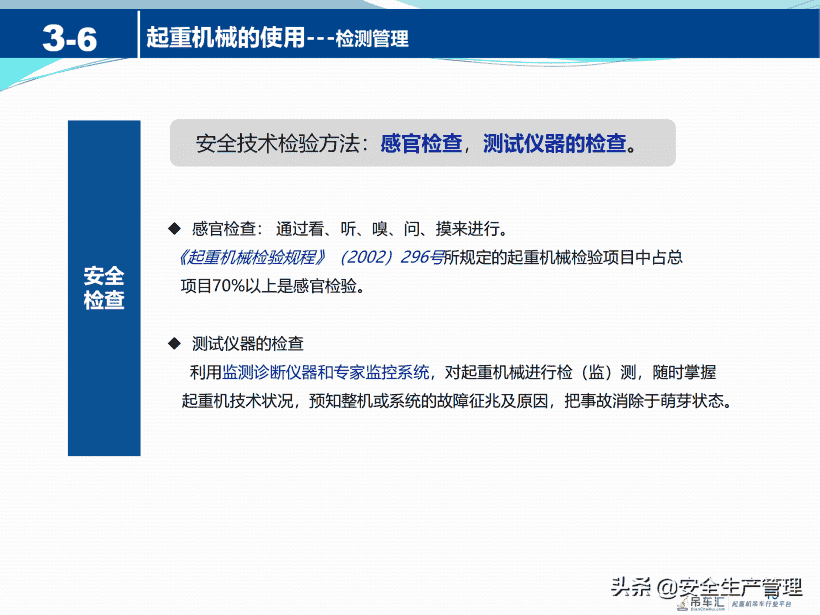Select the title 起重机械的使用---检测管理
Screen dimensions: 820x615
[x=277, y=38]
